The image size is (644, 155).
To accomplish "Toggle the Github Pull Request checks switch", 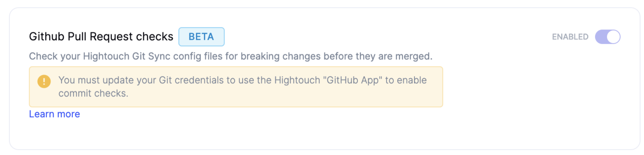I will pyautogui.click(x=608, y=37).
